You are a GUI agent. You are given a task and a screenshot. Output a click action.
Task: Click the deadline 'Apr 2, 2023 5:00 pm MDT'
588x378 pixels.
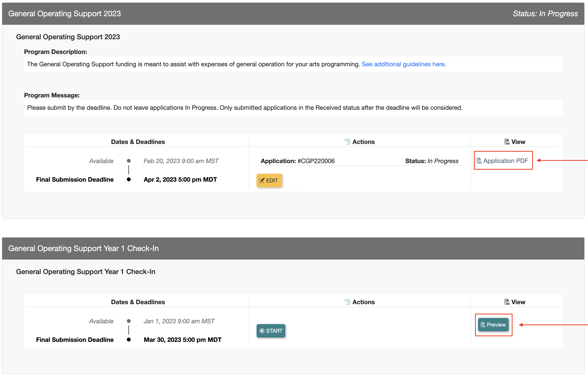180,179
